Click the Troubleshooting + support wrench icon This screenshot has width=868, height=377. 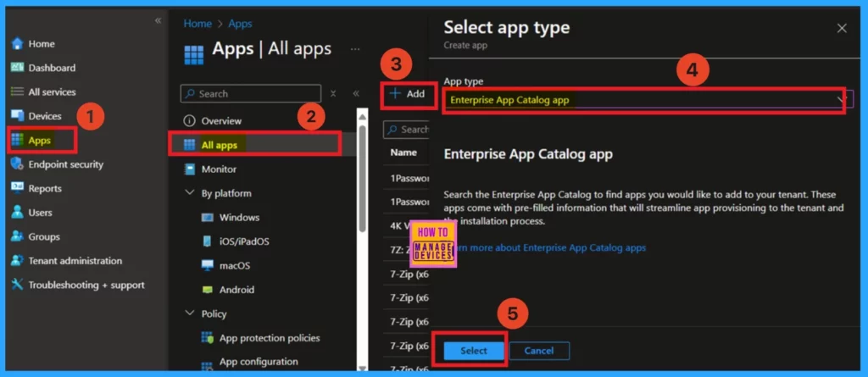coord(18,285)
